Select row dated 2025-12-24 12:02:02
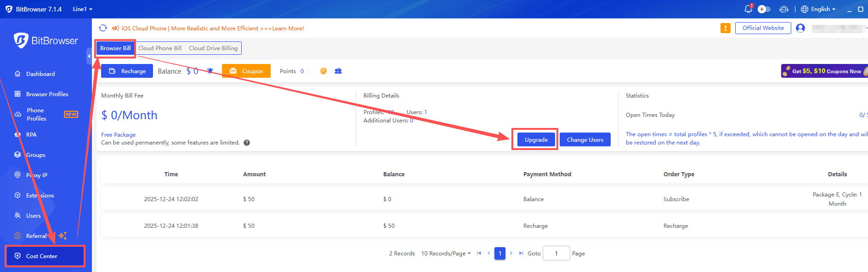 [484, 199]
